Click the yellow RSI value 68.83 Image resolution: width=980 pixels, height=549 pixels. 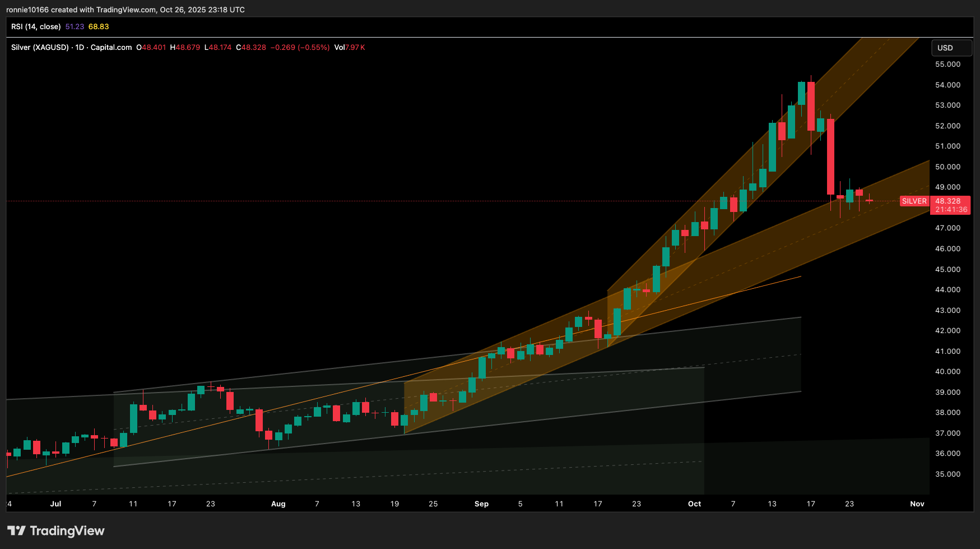(x=99, y=26)
